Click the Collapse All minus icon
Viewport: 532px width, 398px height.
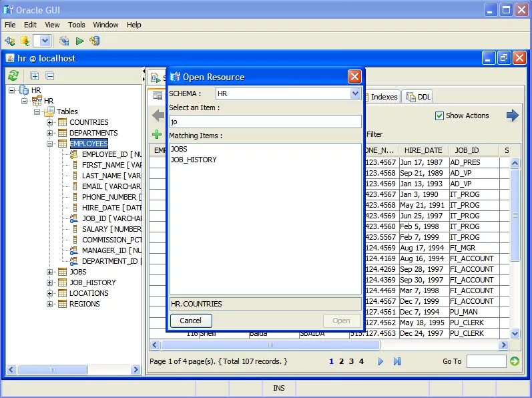[x=50, y=76]
